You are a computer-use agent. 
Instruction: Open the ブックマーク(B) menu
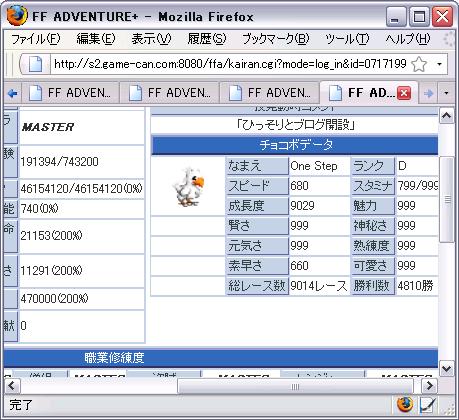click(x=275, y=39)
